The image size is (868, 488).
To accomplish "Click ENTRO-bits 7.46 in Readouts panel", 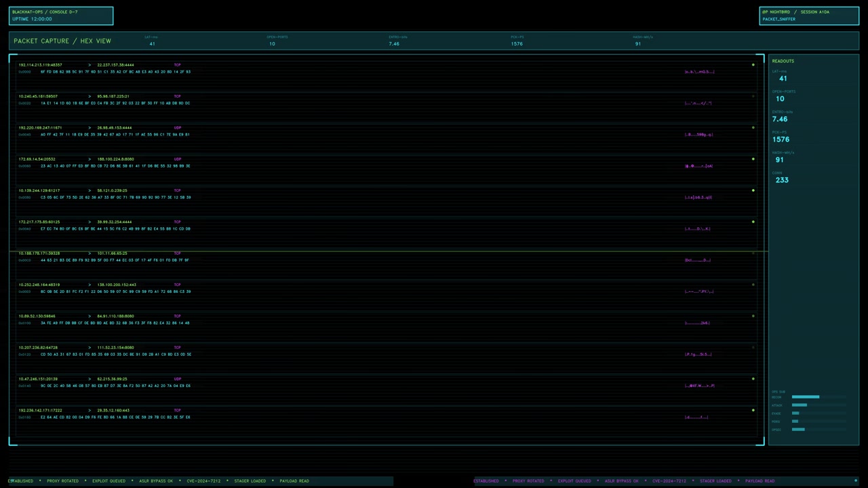I will [780, 119].
